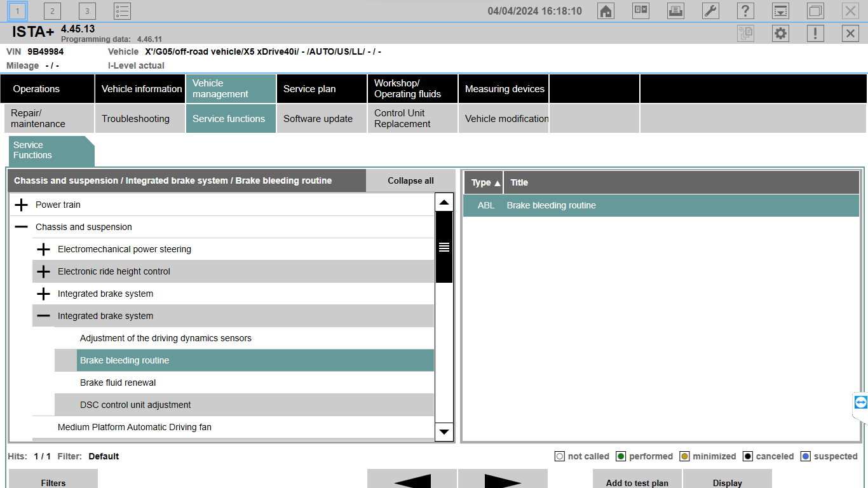
Task: Open settings via the gear icon
Action: [780, 34]
